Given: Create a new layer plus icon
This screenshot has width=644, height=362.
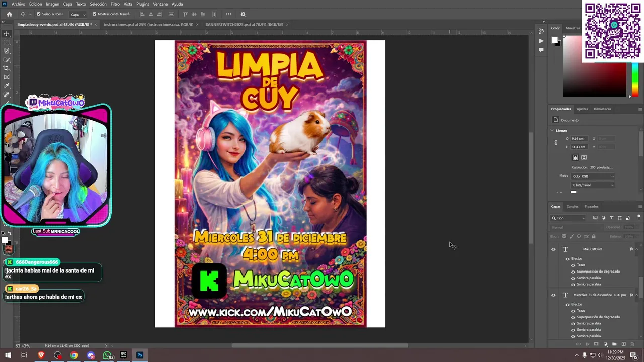Looking at the screenshot, I should [x=623, y=344].
